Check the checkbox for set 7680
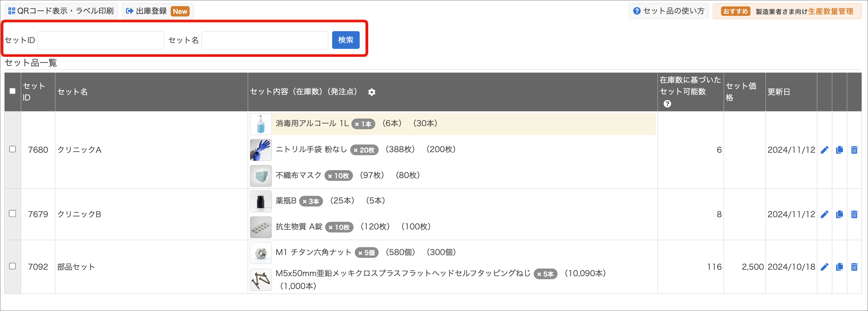Image resolution: width=868 pixels, height=311 pixels. [x=13, y=150]
